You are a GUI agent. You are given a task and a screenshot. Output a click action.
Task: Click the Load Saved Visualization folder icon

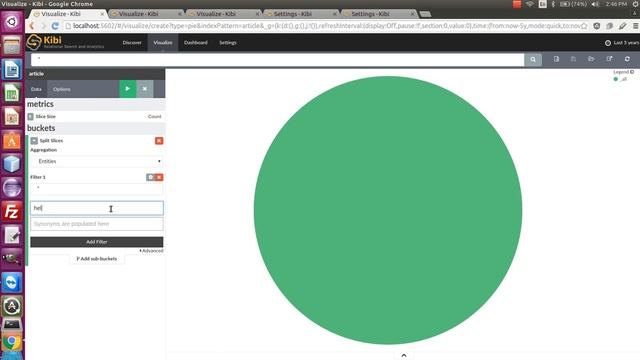click(x=591, y=59)
